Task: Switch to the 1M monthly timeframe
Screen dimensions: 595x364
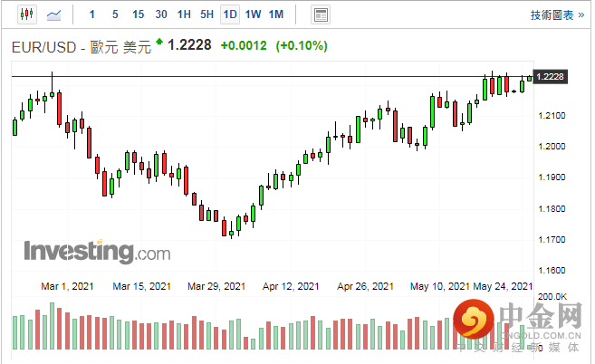Action: click(x=276, y=14)
